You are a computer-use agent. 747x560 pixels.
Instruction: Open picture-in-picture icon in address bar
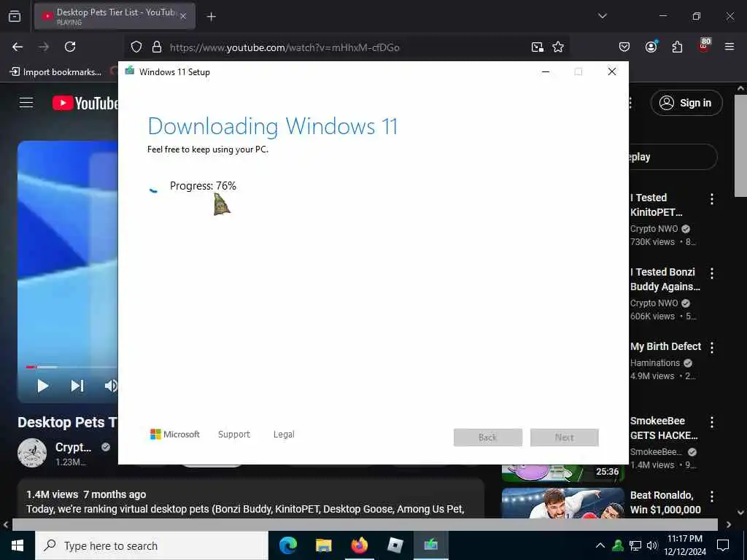pyautogui.click(x=538, y=47)
